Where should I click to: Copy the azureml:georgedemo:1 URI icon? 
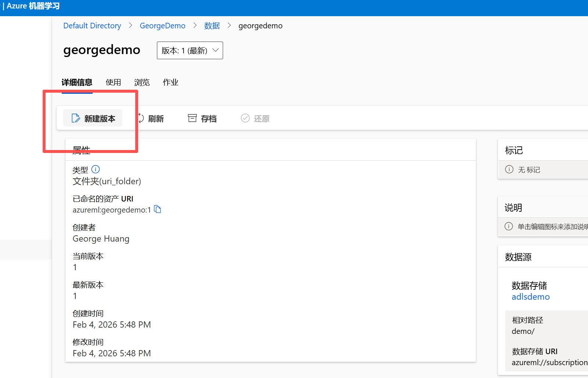point(158,209)
